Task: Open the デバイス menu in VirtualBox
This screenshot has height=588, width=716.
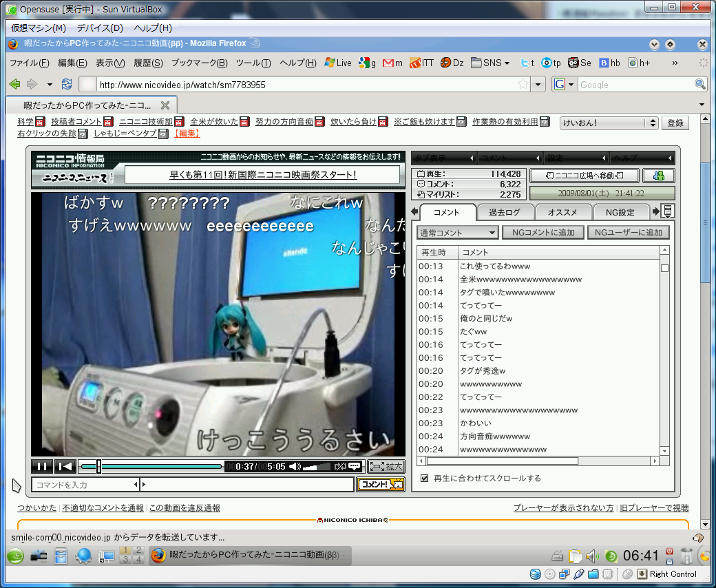Action: click(x=100, y=28)
